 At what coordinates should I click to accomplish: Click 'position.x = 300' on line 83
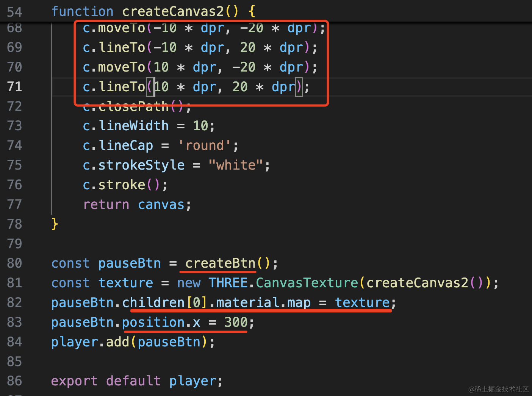185,322
